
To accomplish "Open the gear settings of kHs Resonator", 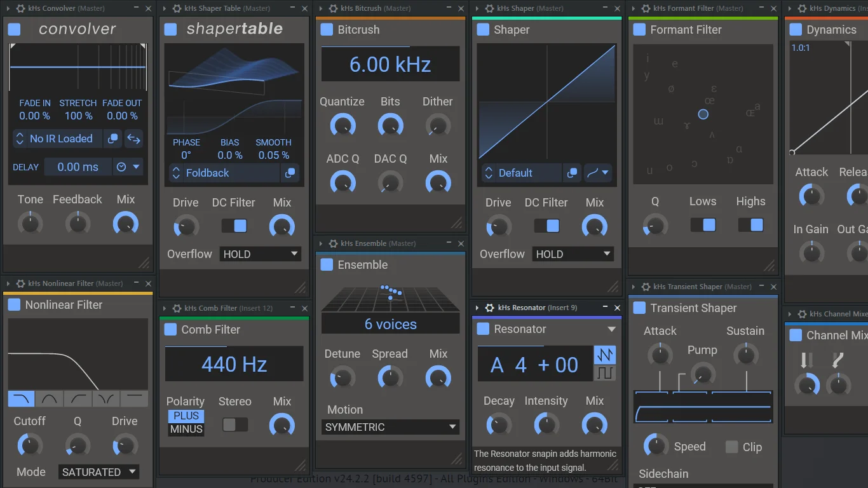I will (x=489, y=308).
